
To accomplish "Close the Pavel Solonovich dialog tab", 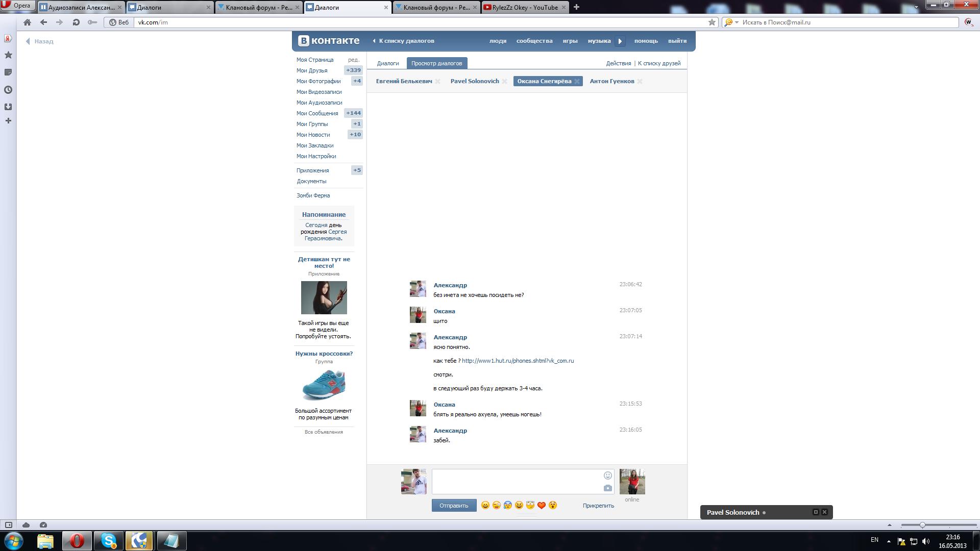I will coord(504,82).
